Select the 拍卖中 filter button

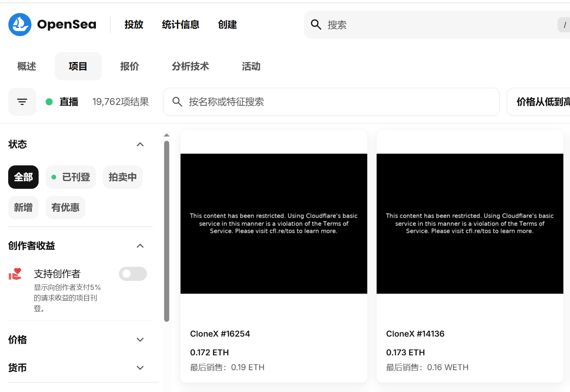tap(122, 177)
